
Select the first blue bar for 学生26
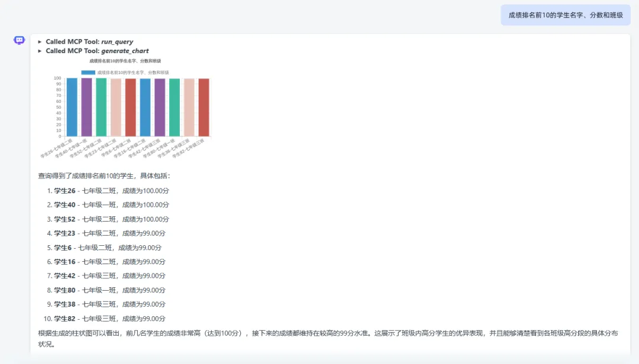[x=72, y=107]
